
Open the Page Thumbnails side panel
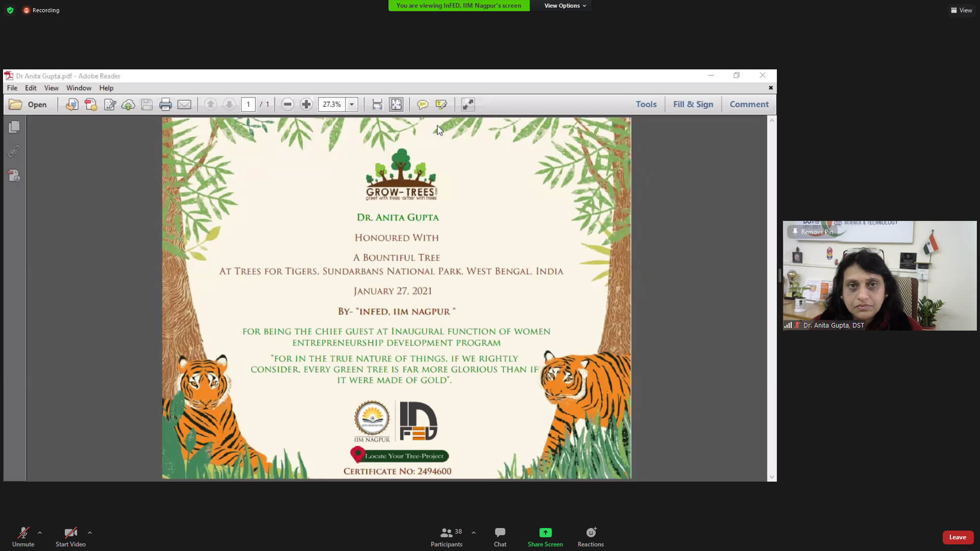coord(14,127)
